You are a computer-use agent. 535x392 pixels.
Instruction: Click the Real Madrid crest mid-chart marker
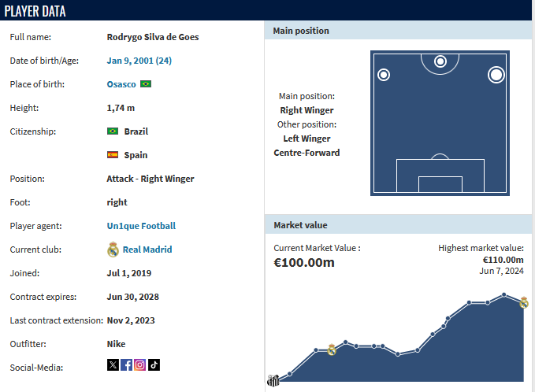332,349
